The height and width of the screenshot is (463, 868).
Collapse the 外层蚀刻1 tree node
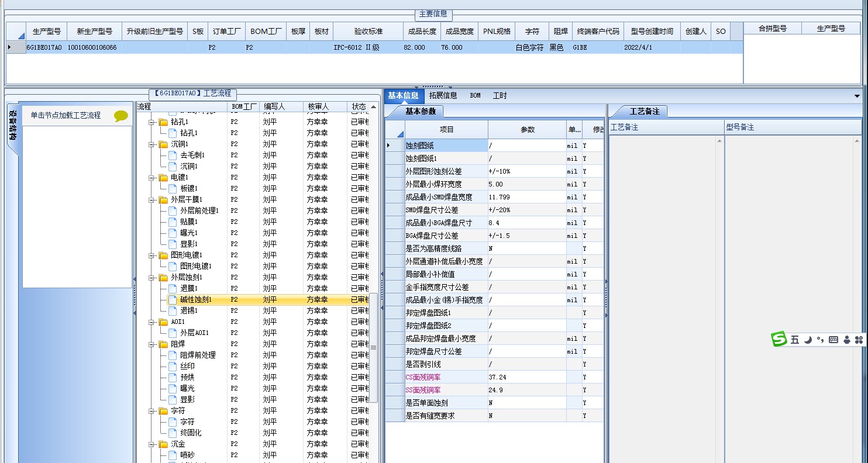click(x=151, y=277)
